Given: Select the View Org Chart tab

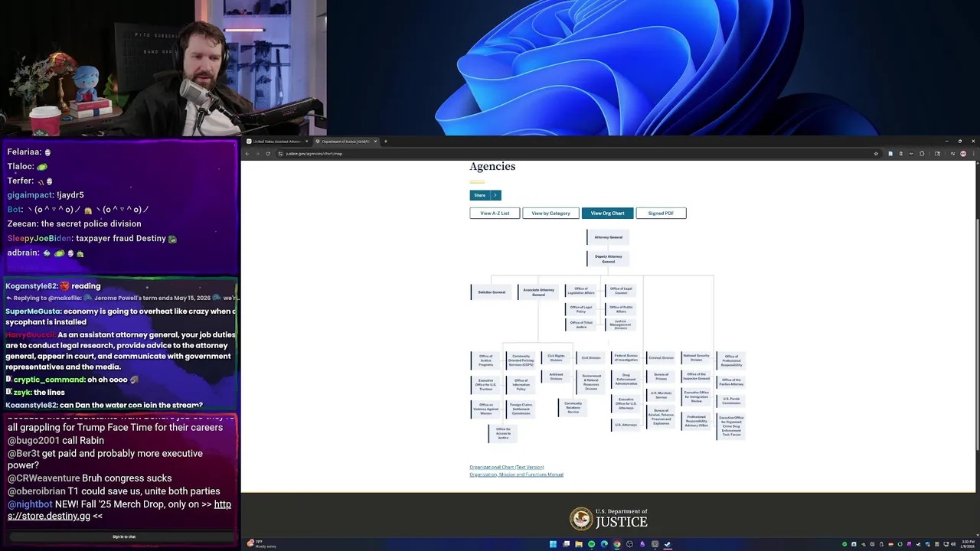Looking at the screenshot, I should coord(607,213).
